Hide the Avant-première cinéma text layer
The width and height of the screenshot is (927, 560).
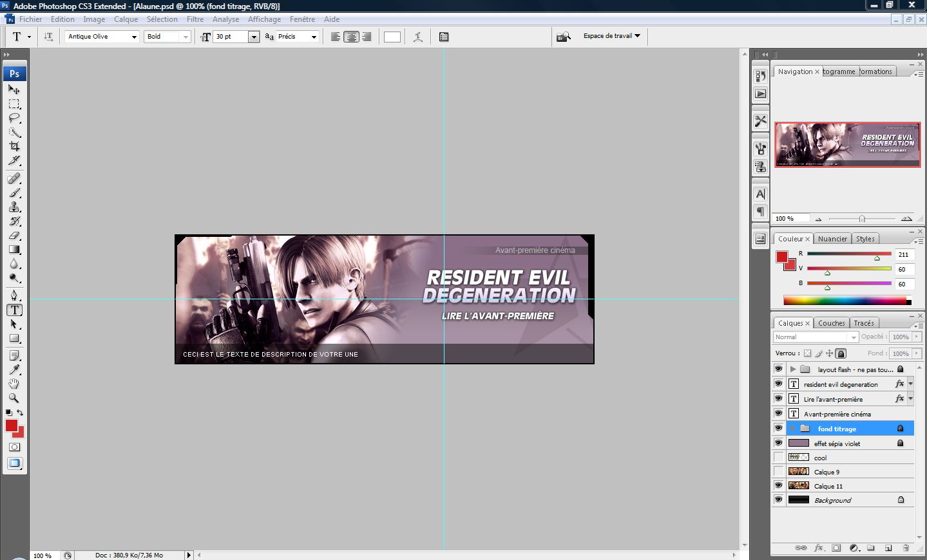tap(778, 413)
